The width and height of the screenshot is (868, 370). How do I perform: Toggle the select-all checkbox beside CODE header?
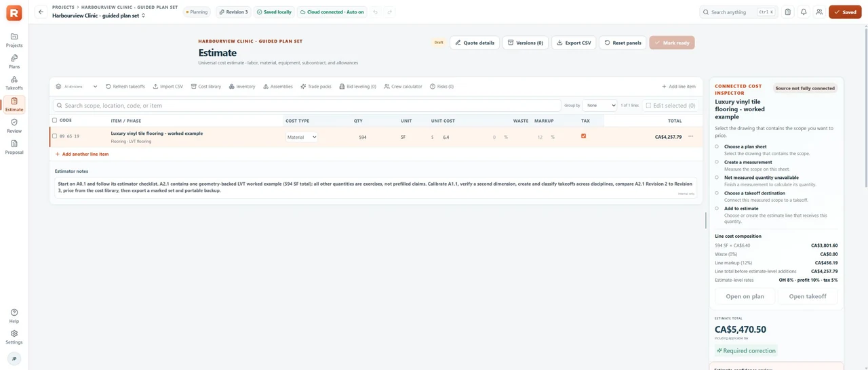pos(55,121)
